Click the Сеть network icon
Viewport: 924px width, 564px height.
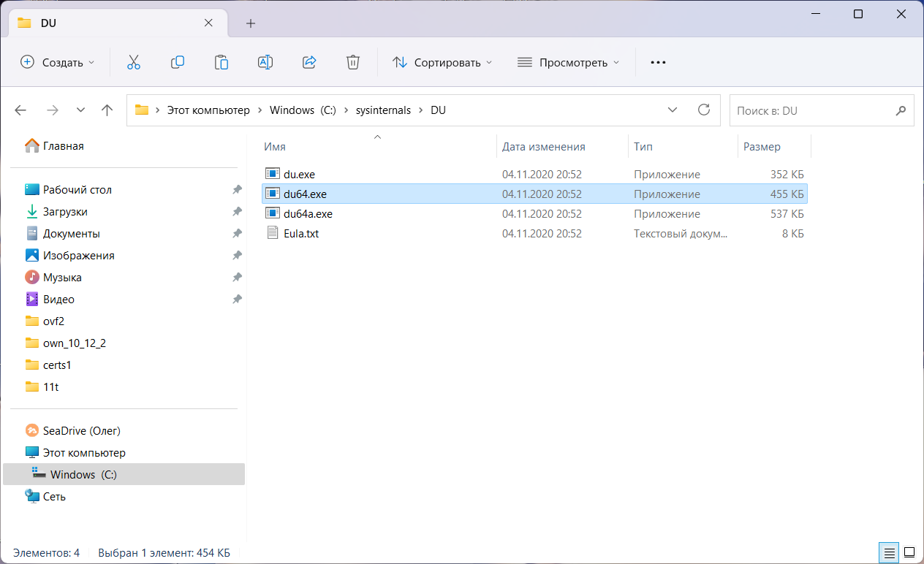coord(32,496)
